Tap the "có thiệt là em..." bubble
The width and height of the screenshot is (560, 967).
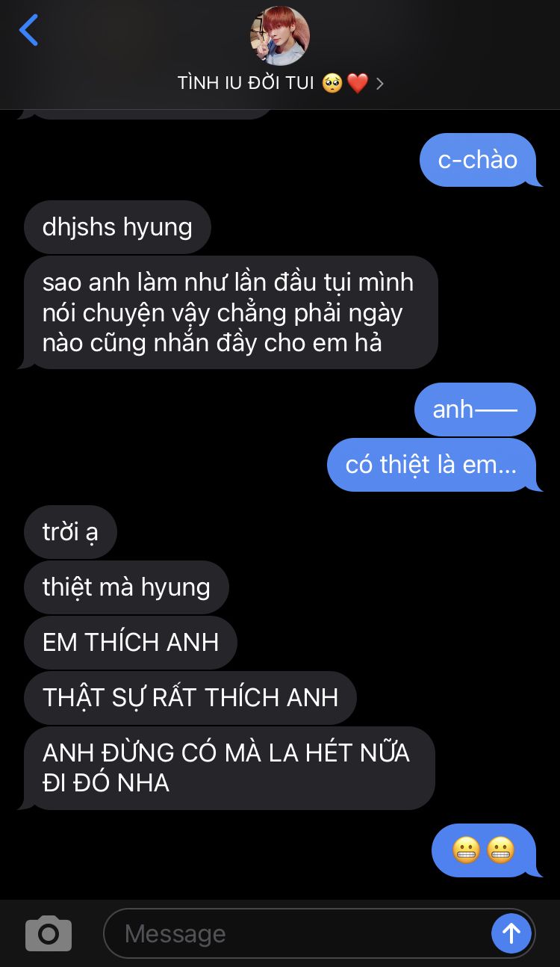pos(432,465)
